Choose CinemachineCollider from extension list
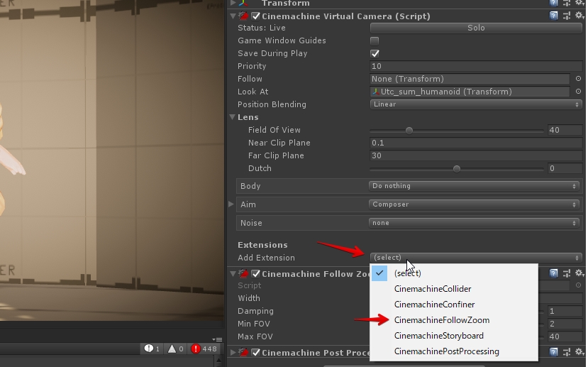This screenshot has width=588, height=367. coord(454,289)
